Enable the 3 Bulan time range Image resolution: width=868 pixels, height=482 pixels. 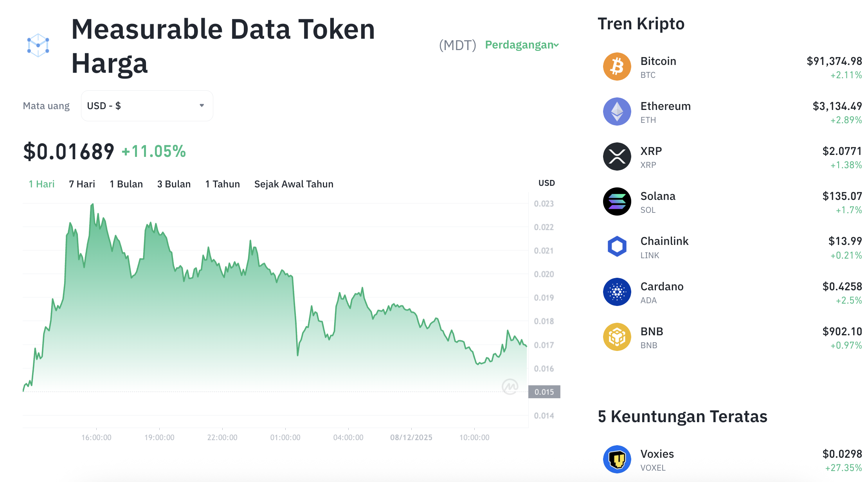[174, 184]
